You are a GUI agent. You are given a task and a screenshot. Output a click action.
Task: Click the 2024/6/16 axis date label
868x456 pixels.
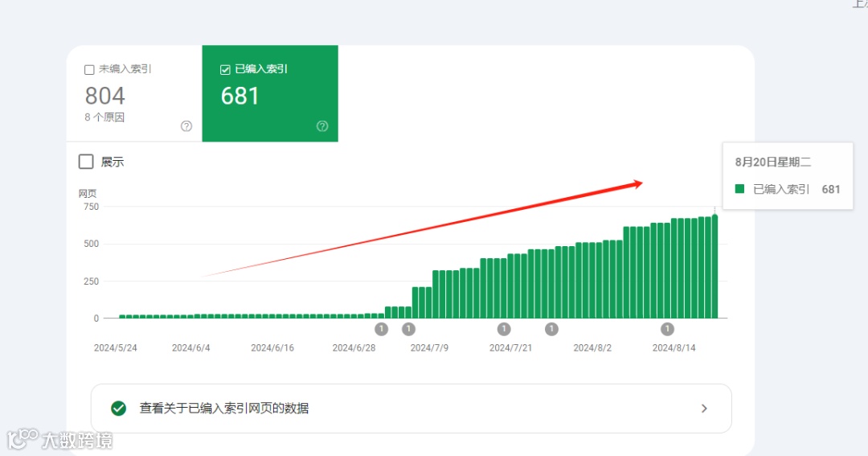tap(272, 348)
